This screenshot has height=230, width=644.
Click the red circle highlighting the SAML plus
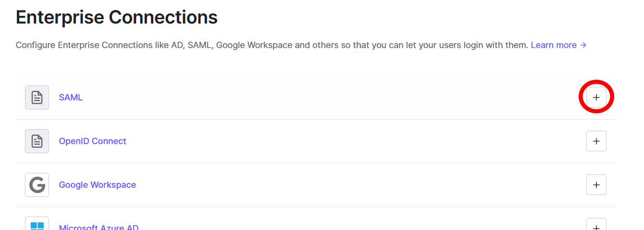coord(596,97)
